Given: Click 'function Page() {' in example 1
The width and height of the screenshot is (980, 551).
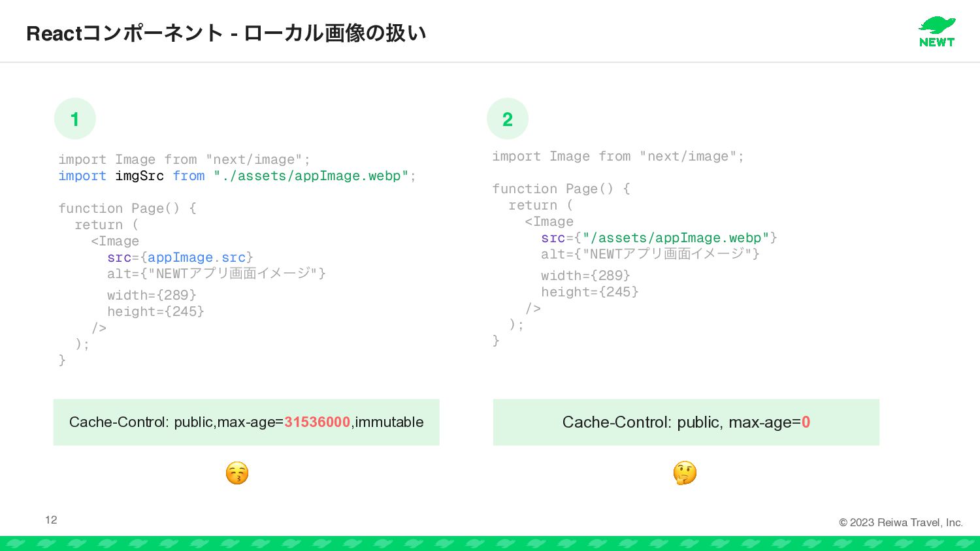Looking at the screenshot, I should [x=127, y=209].
